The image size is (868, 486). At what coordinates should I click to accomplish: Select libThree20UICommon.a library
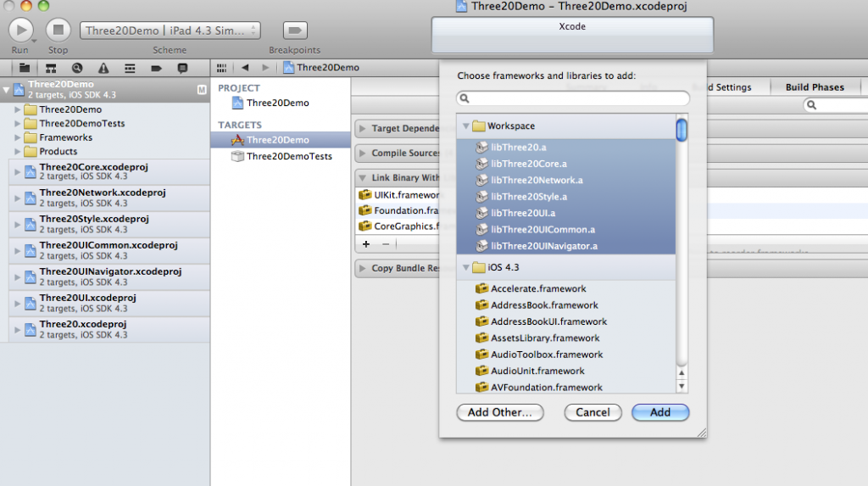click(x=565, y=229)
